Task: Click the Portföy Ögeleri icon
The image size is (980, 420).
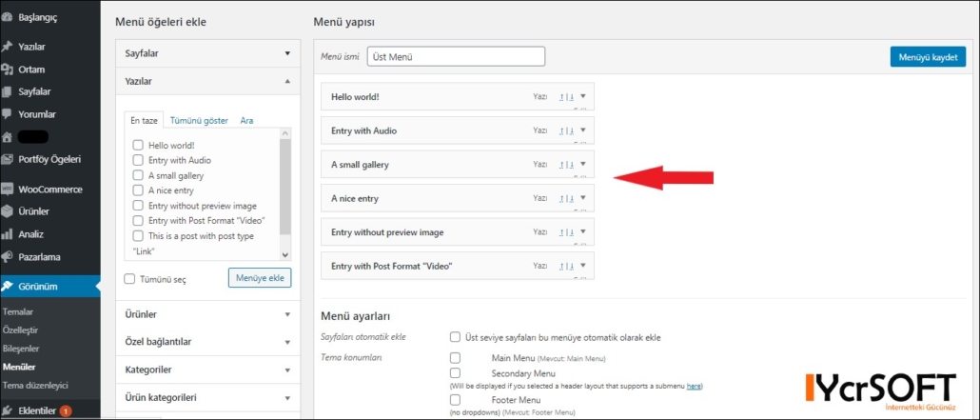Action: point(7,159)
